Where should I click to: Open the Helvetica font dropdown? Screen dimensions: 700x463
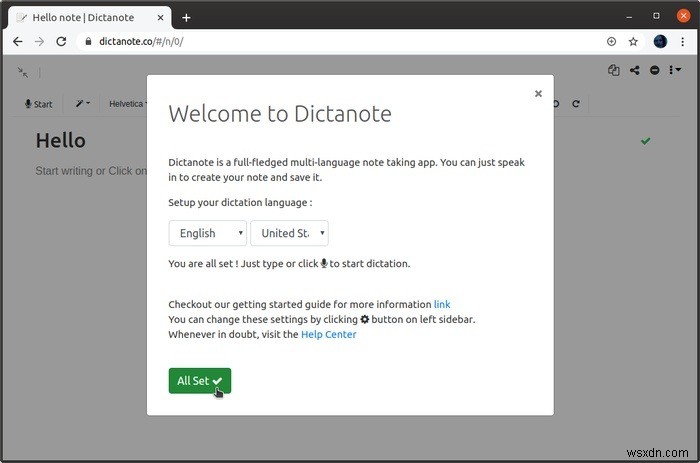128,104
